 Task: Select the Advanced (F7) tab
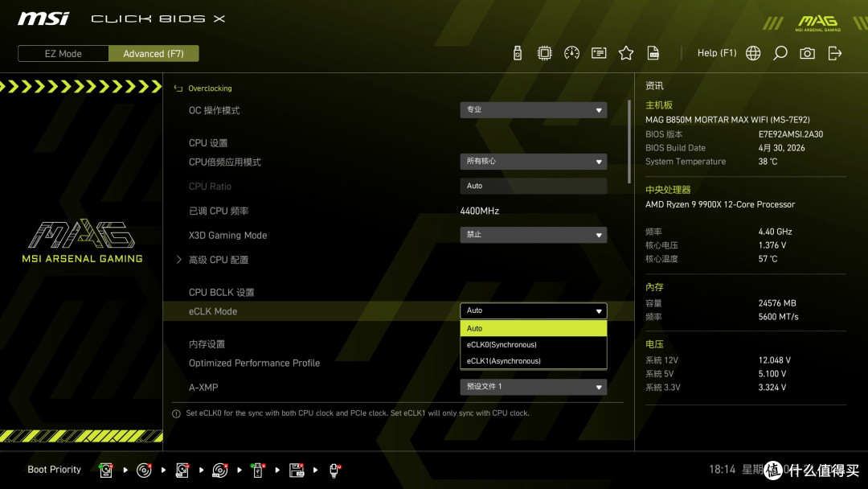(154, 54)
